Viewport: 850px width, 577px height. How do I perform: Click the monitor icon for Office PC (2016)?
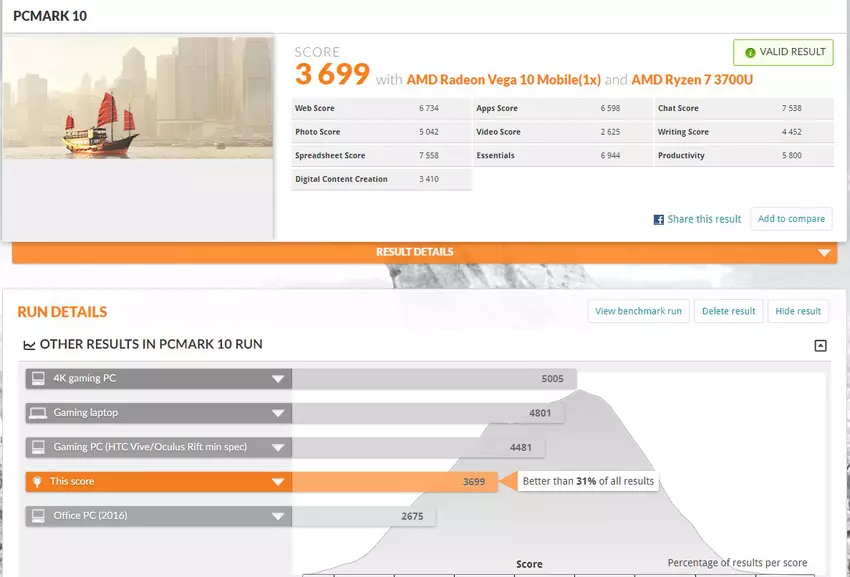point(38,516)
